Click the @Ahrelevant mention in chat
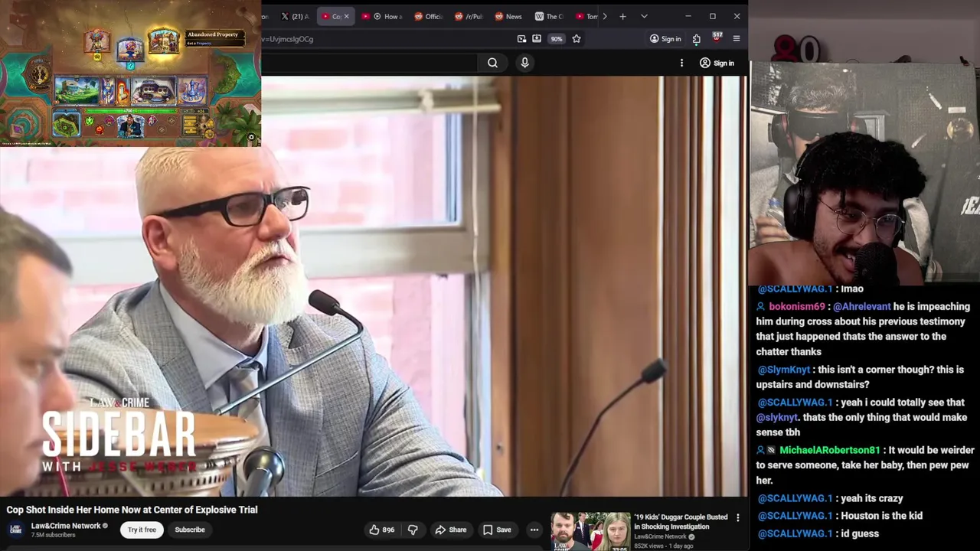This screenshot has width=980, height=551. pyautogui.click(x=862, y=306)
